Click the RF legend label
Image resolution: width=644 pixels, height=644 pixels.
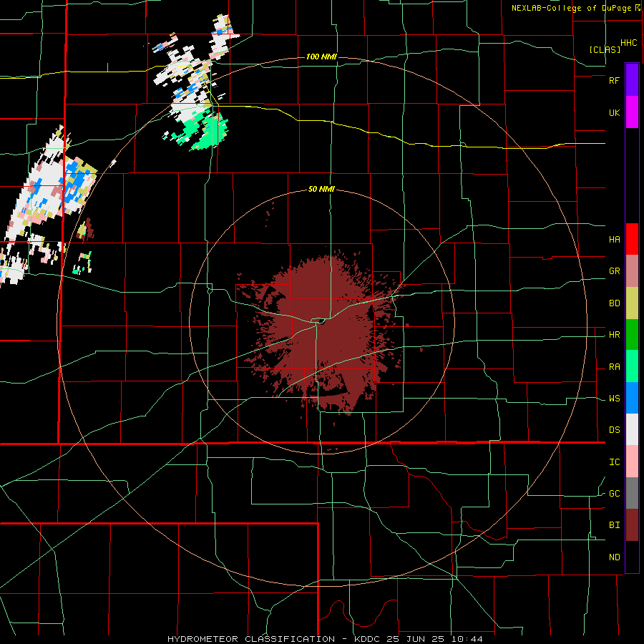(x=614, y=81)
